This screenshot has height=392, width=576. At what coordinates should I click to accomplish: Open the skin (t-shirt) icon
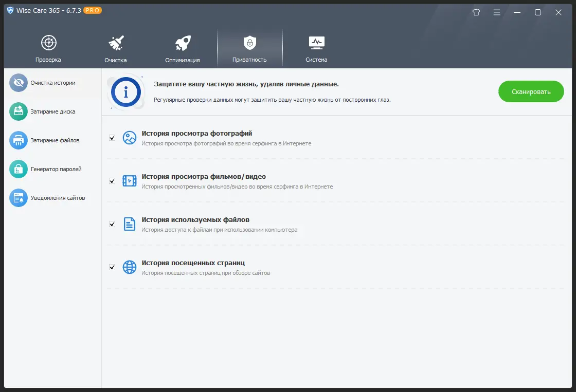point(476,12)
